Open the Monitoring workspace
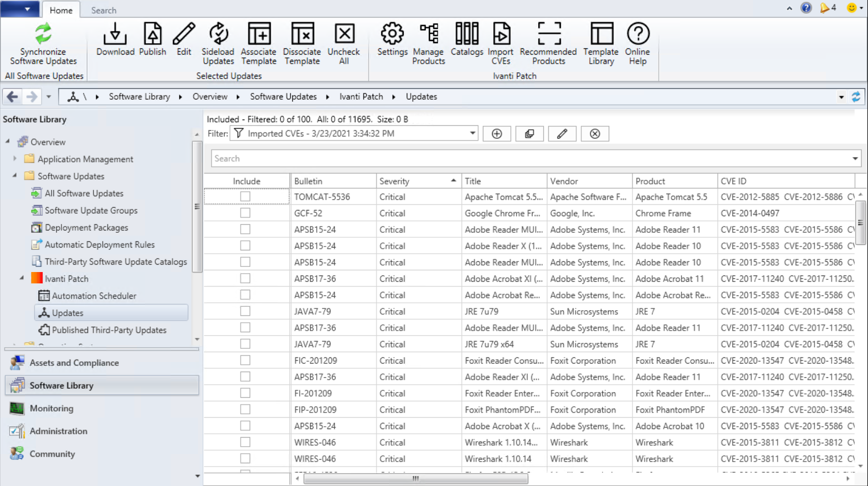868x486 pixels. pyautogui.click(x=51, y=408)
